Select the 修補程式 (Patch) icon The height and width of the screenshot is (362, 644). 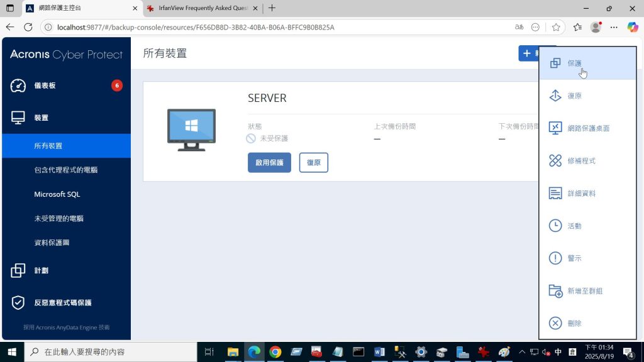tap(555, 161)
